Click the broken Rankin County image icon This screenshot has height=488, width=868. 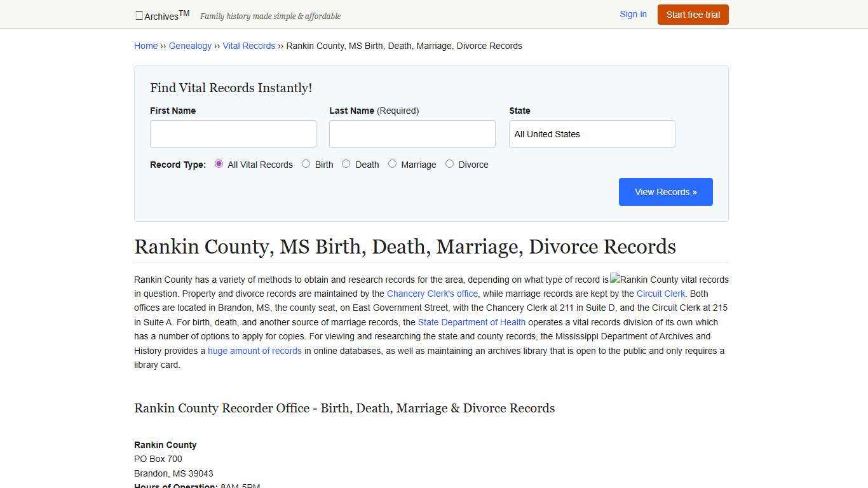(x=614, y=280)
